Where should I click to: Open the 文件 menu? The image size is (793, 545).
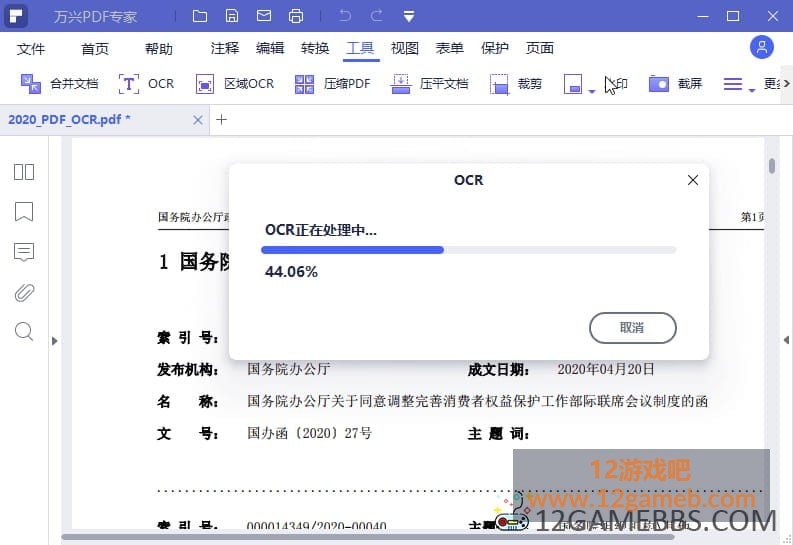point(31,49)
